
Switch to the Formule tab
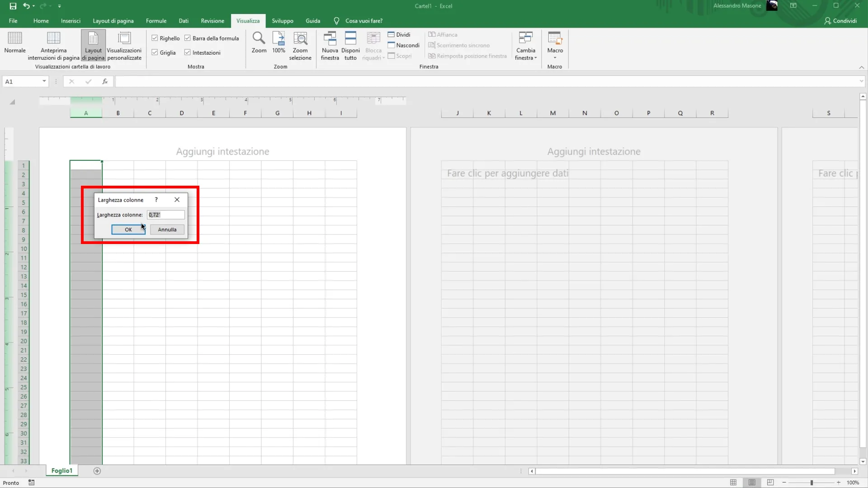tap(156, 21)
